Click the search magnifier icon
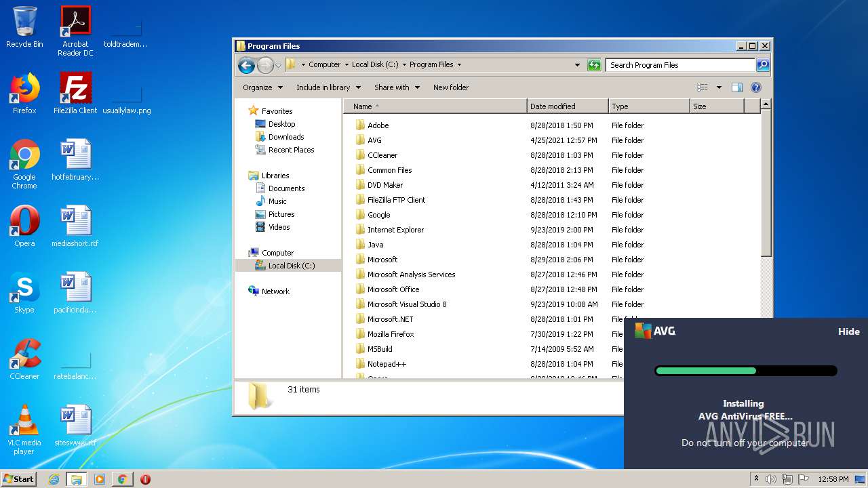The width and height of the screenshot is (868, 488). (x=763, y=65)
